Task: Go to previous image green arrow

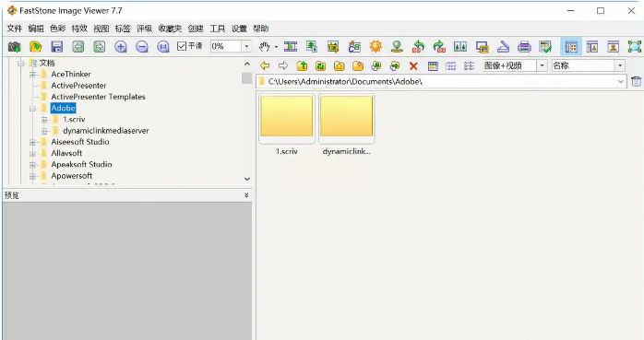Action: pos(78,47)
